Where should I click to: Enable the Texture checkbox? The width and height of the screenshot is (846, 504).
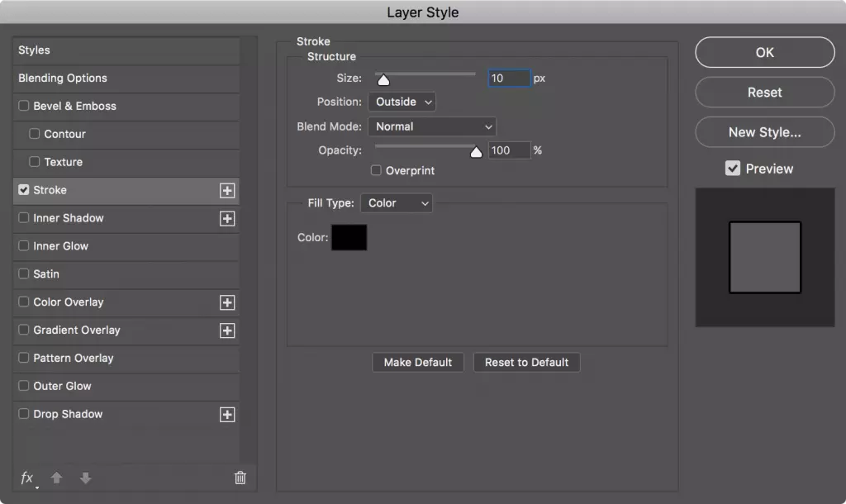coord(35,161)
